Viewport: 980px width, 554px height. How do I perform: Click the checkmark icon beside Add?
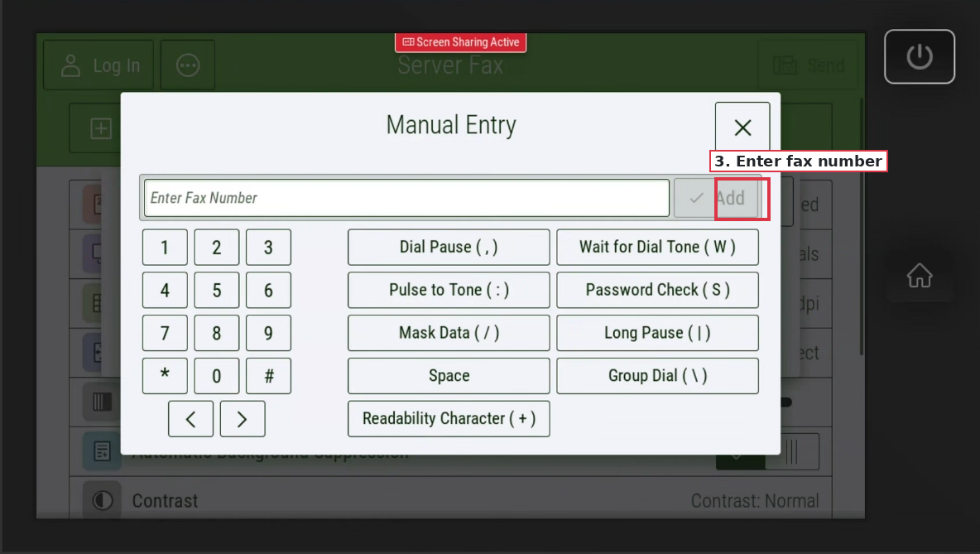coord(695,198)
